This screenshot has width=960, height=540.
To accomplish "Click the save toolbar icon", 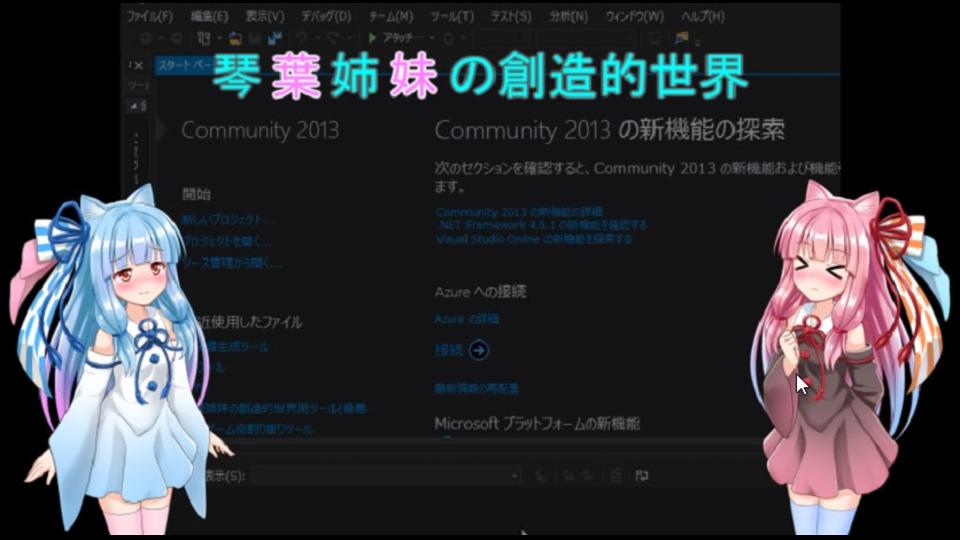I will click(255, 39).
